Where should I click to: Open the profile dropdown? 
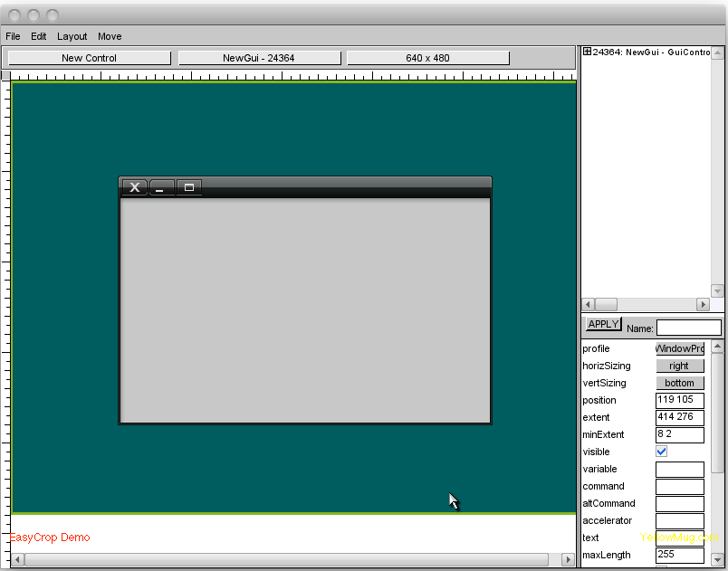click(679, 348)
